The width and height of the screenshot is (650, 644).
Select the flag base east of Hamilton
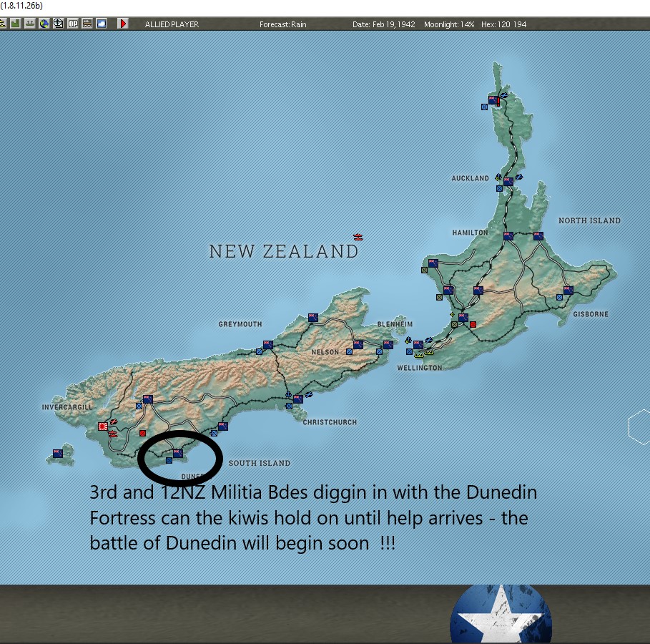pos(538,236)
